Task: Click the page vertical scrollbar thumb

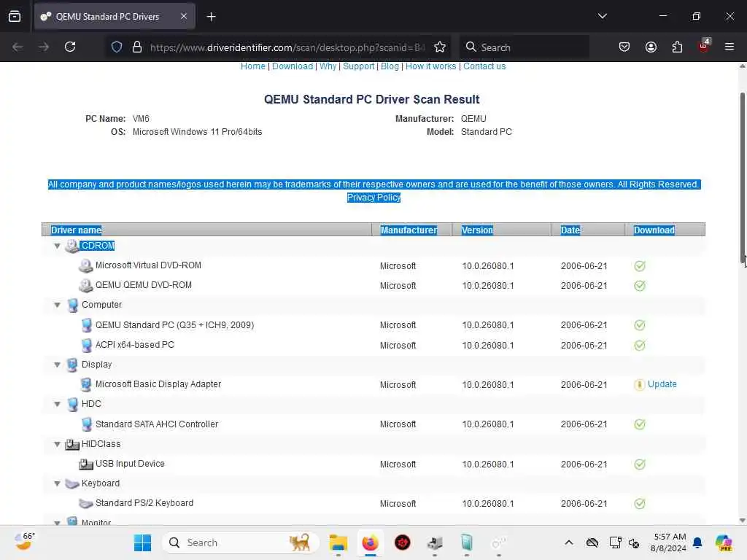Action: tap(742, 176)
